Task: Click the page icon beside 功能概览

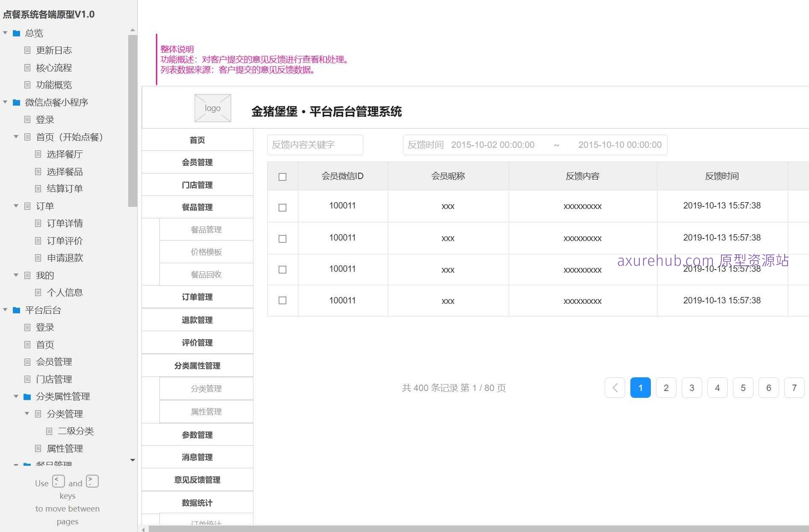Action: [x=27, y=85]
